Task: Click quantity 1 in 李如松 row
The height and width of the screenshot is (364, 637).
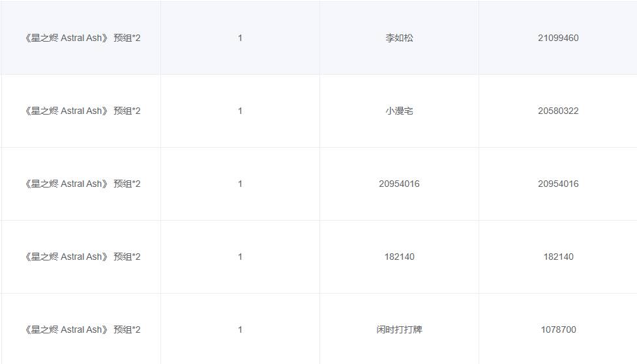Action: pyautogui.click(x=240, y=38)
